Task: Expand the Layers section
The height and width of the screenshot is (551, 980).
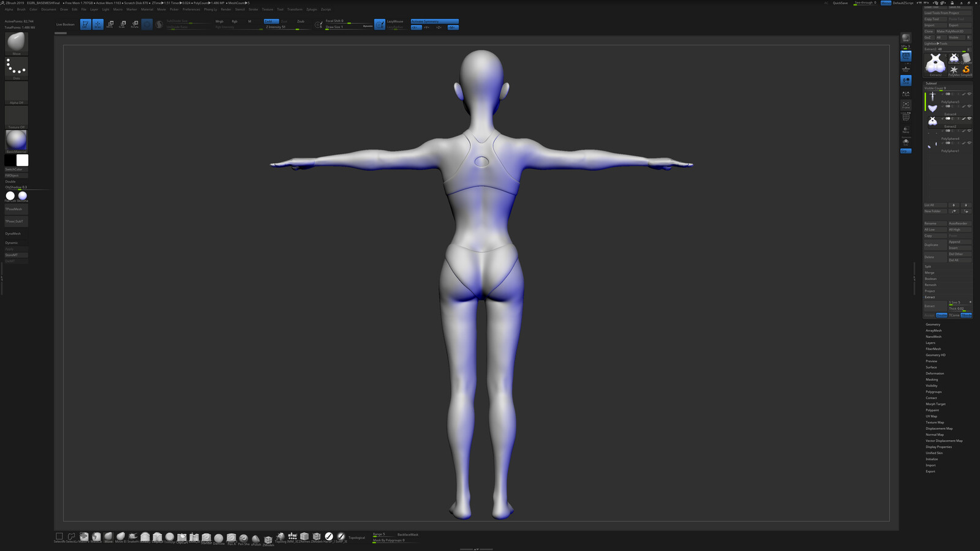Action: (930, 343)
